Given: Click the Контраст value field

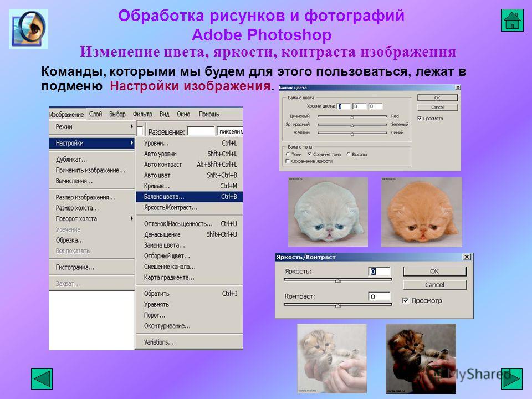Looking at the screenshot, I should tap(379, 296).
